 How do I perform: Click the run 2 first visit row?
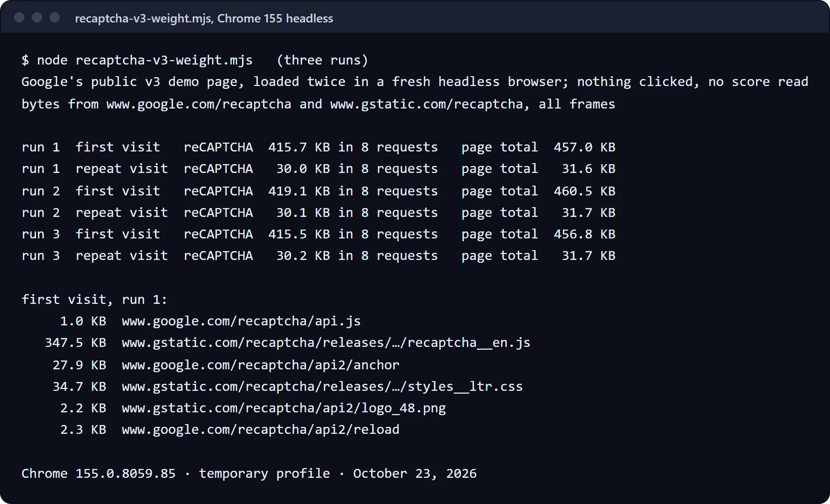pos(318,191)
